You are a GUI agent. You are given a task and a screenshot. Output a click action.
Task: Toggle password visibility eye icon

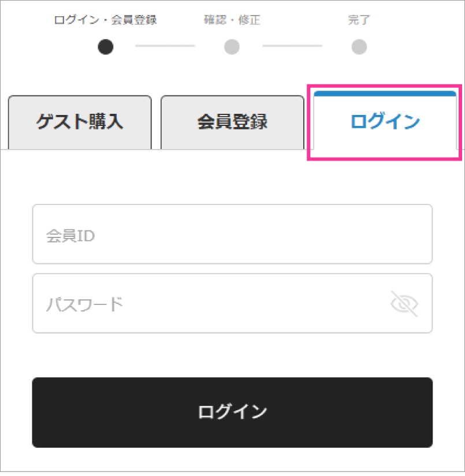point(404,304)
